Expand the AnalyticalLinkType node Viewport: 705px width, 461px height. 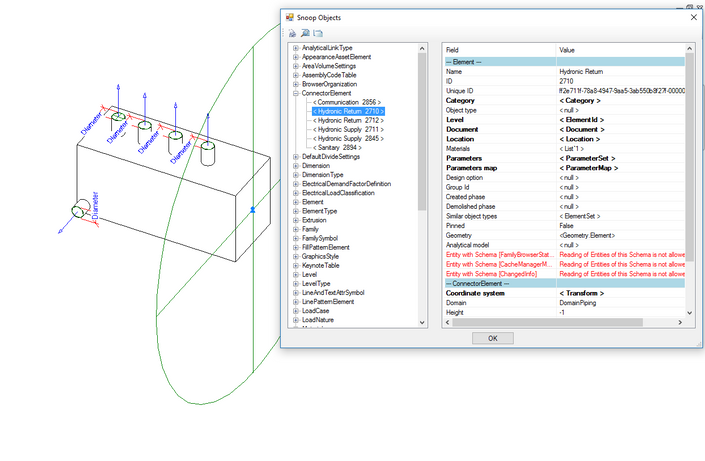[296, 48]
